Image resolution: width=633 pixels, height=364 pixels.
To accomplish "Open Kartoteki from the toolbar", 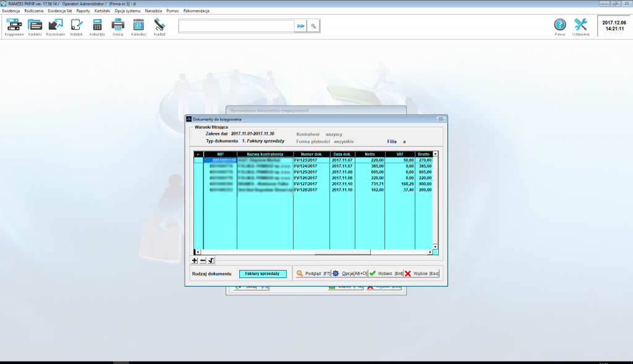I will (x=35, y=25).
